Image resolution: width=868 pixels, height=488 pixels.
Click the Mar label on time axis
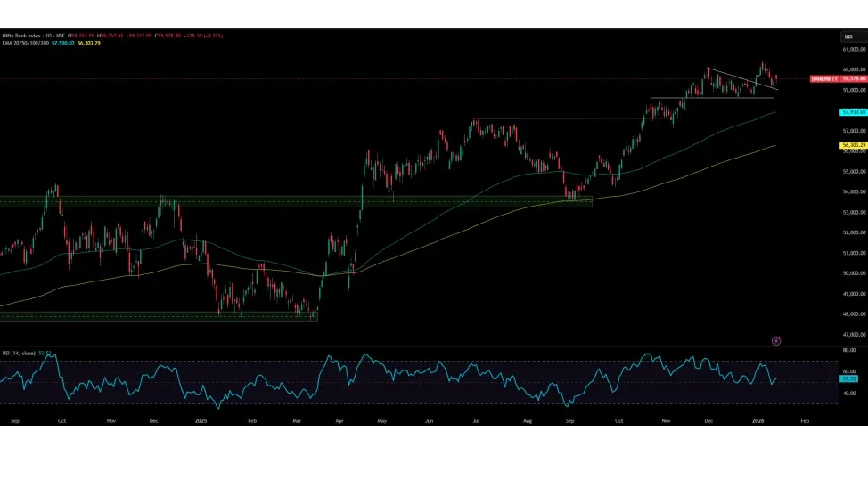click(x=297, y=421)
